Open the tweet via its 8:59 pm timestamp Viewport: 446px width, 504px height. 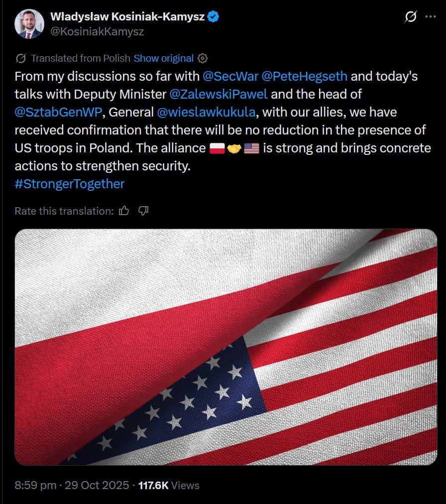35,485
